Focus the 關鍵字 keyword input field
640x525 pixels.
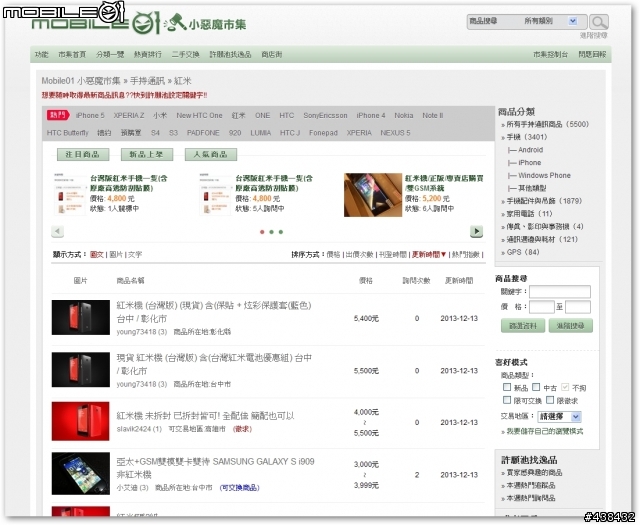(560, 291)
